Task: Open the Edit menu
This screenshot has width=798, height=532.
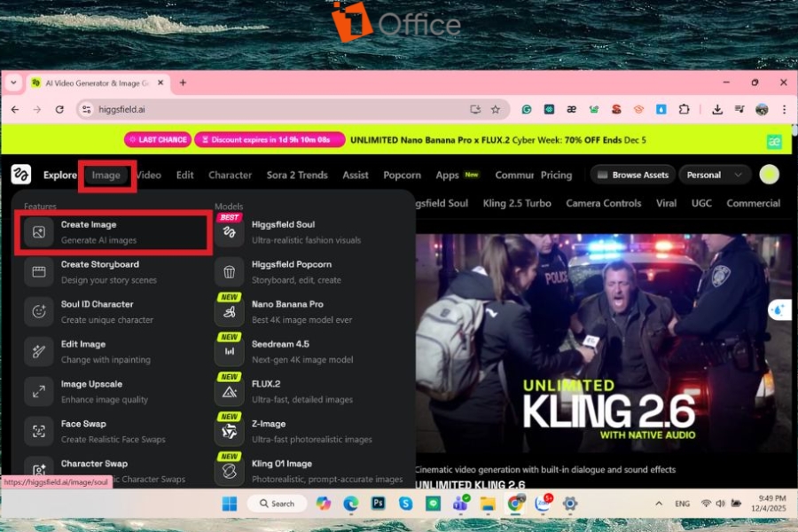Action: click(x=184, y=176)
